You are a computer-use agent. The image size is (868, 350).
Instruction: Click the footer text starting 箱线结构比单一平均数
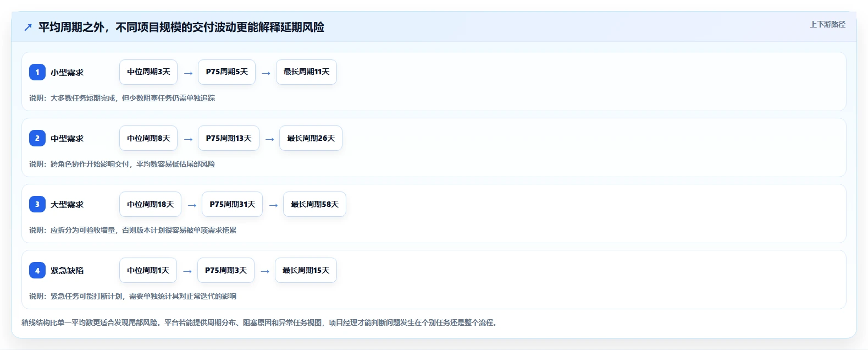[x=260, y=322]
